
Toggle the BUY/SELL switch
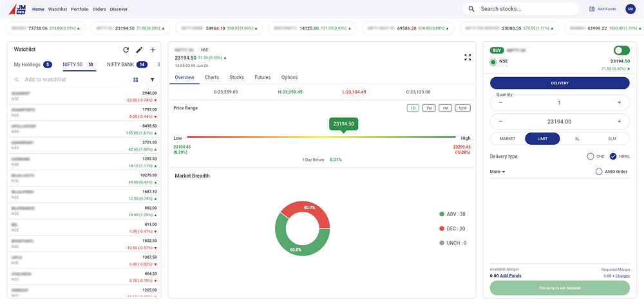(621, 50)
